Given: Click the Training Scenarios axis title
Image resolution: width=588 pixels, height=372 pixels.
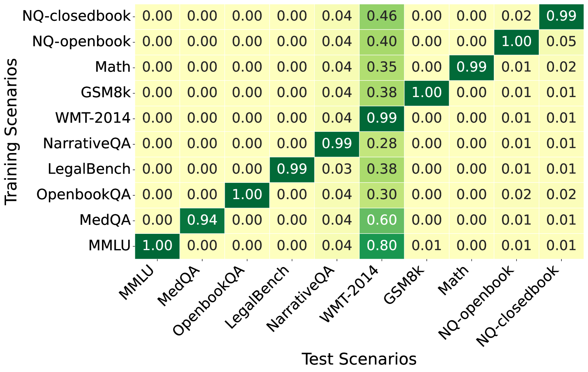Looking at the screenshot, I should [11, 132].
